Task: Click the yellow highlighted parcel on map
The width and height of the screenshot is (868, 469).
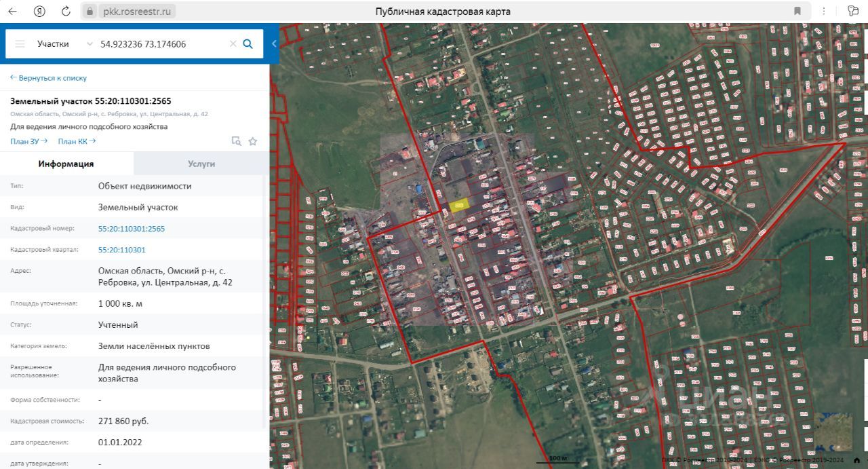Action: pyautogui.click(x=459, y=206)
